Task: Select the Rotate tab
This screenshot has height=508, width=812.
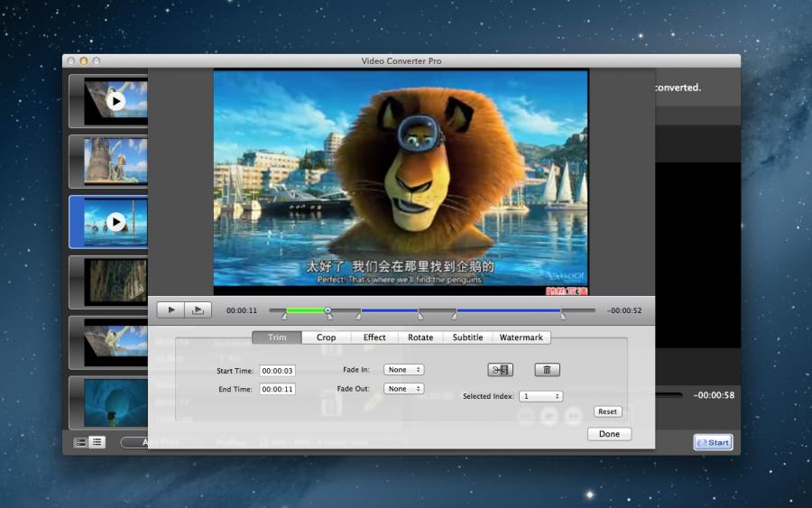Action: (x=420, y=337)
